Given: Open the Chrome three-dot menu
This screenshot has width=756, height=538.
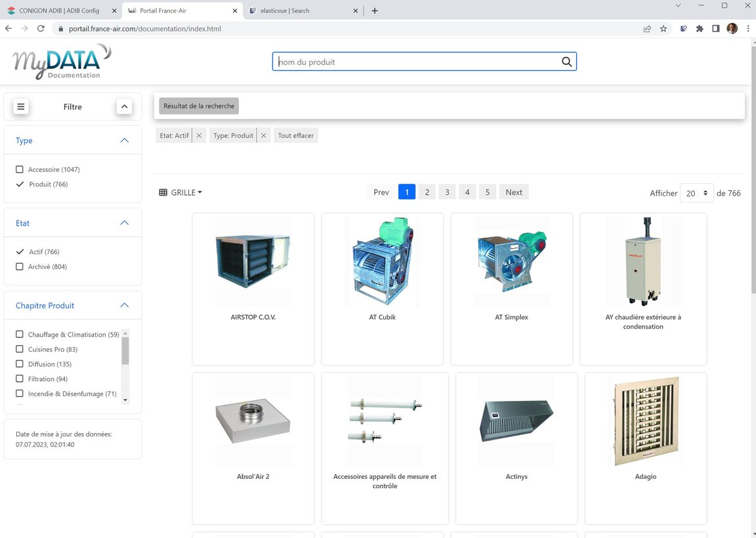Looking at the screenshot, I should (x=748, y=29).
